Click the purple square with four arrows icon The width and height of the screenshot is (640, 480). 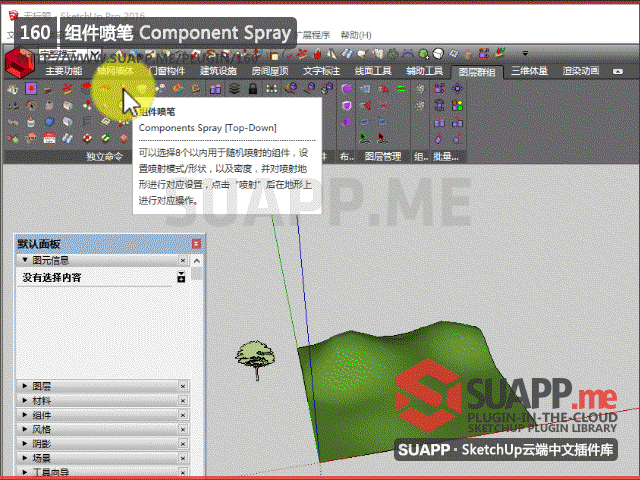click(x=458, y=88)
